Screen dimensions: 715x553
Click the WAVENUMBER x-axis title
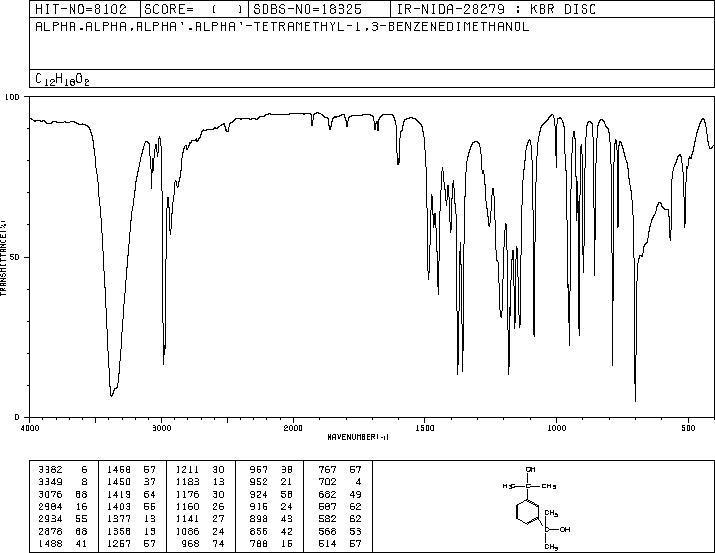point(358,437)
